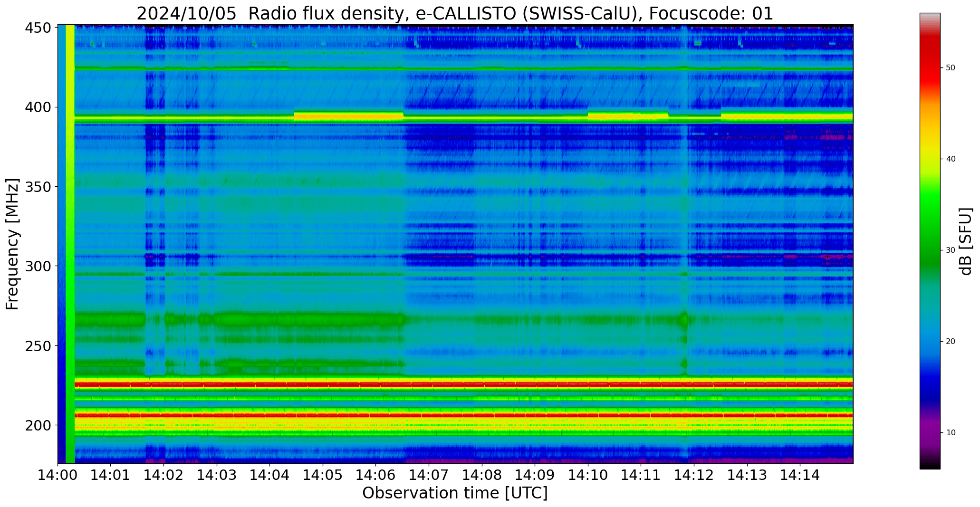Click the 14:07 time tick label
Image resolution: width=980 pixels, height=507 pixels.
tap(429, 474)
